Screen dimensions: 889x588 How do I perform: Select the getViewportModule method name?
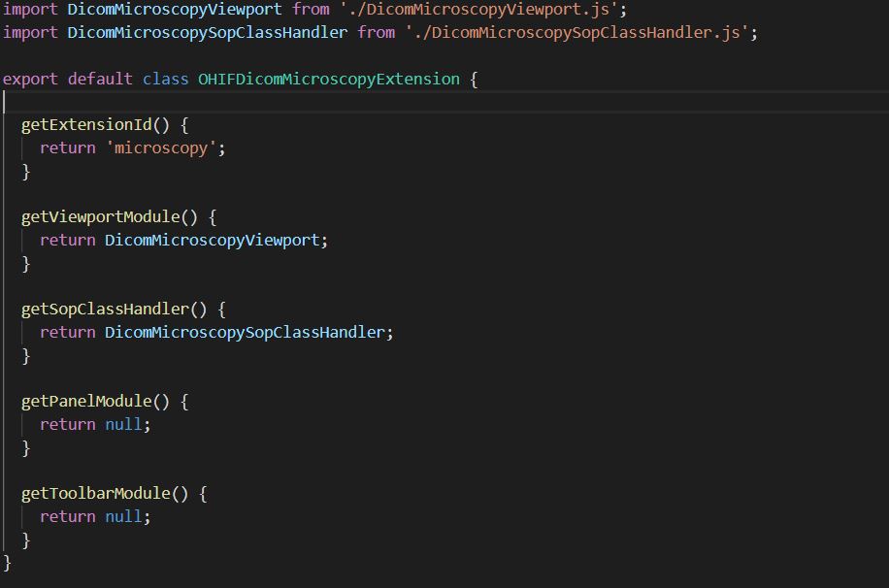coord(100,217)
